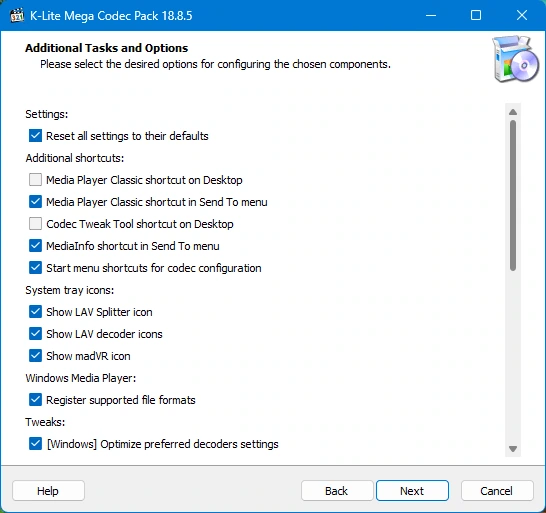Click the vertical scrollbar thumb

coord(513,195)
